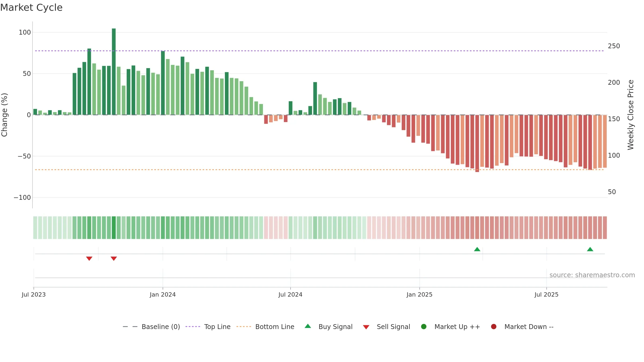Click the last red heatmap cell
This screenshot has width=644, height=362.
pyautogui.click(x=605, y=228)
